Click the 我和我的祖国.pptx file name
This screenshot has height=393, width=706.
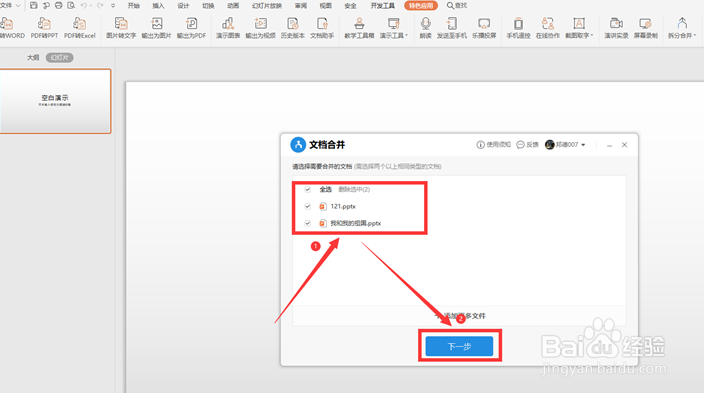click(356, 223)
